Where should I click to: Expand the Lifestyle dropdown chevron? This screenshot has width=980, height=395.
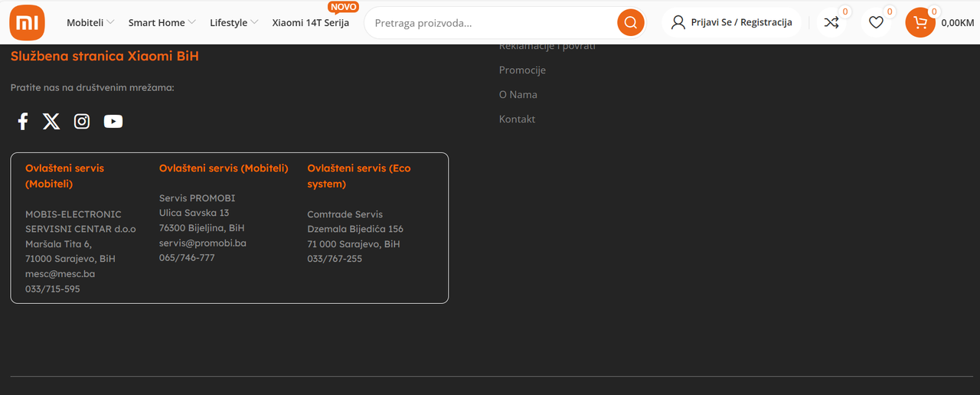(x=254, y=22)
